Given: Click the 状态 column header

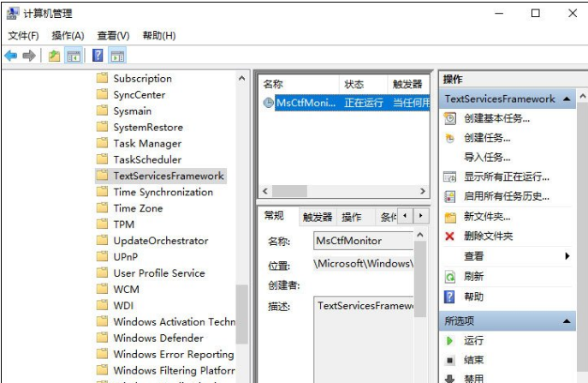Looking at the screenshot, I should tap(363, 84).
